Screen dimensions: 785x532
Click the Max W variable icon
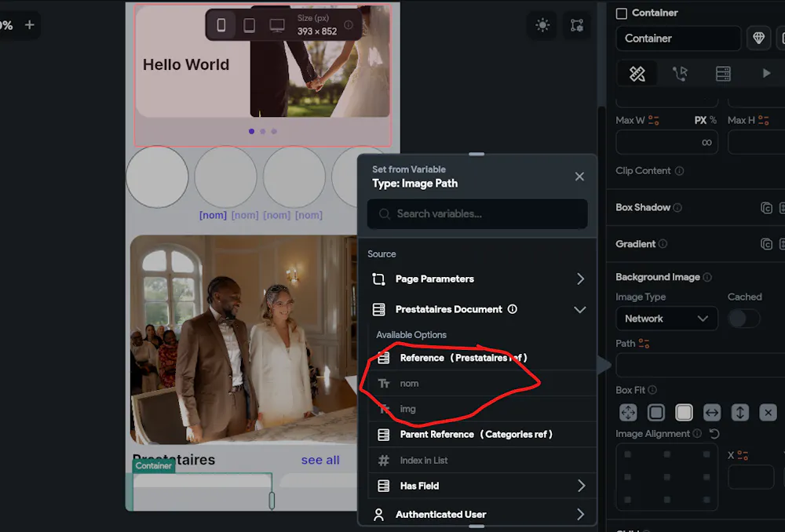tap(653, 120)
